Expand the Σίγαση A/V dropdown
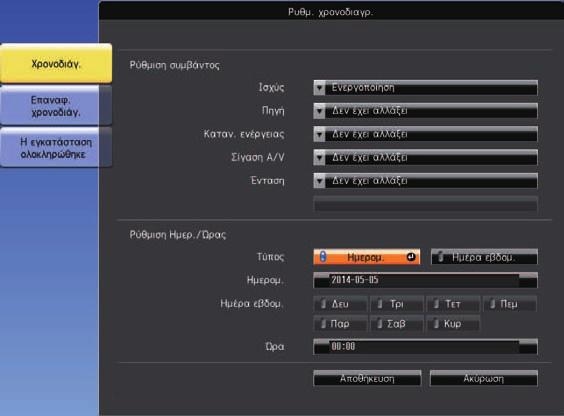This screenshot has height=416, width=564. [426, 157]
